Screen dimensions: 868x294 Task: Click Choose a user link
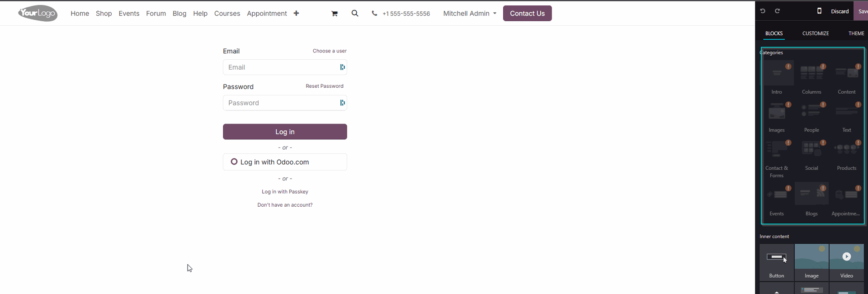pyautogui.click(x=330, y=51)
